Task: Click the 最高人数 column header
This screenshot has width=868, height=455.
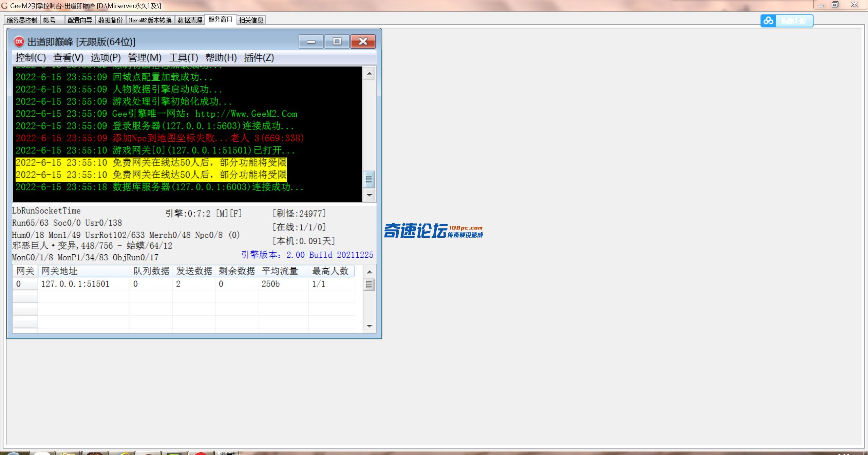Action: [x=332, y=271]
